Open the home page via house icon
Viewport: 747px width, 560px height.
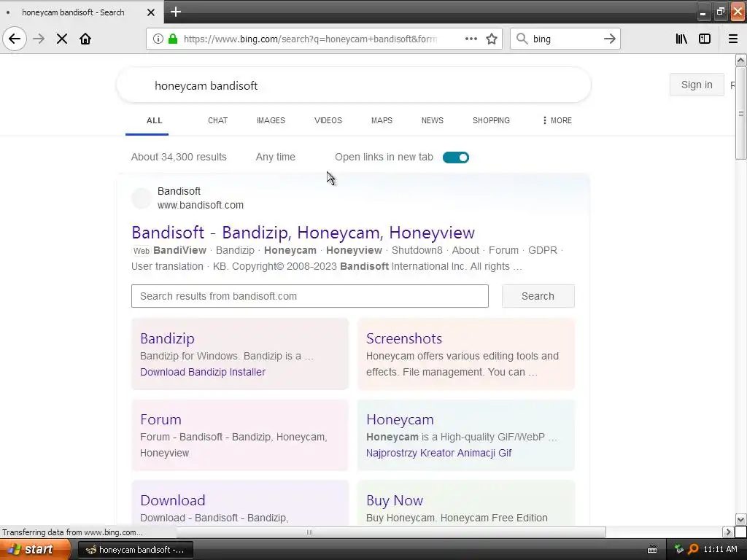[x=85, y=39]
